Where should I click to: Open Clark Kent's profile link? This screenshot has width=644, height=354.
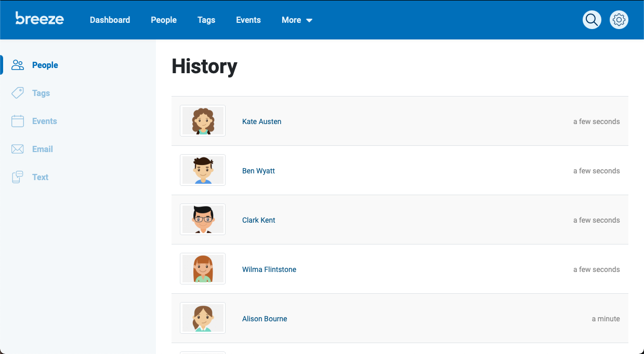(259, 220)
